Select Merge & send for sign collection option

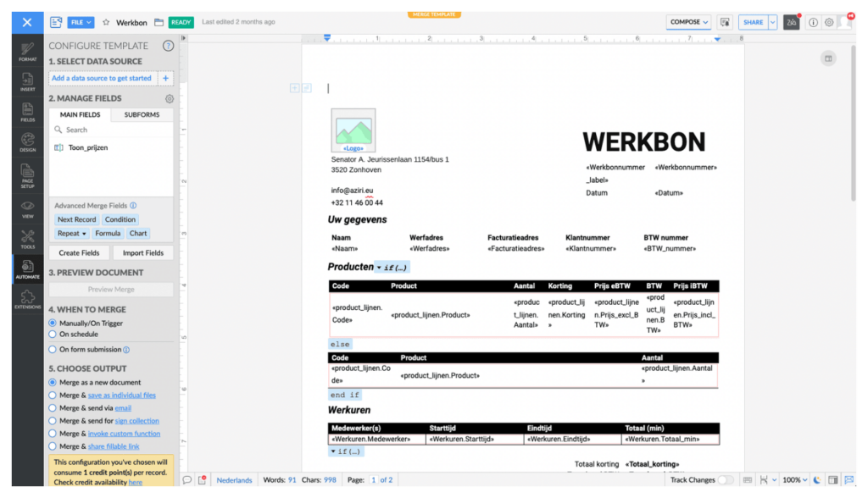(x=52, y=421)
